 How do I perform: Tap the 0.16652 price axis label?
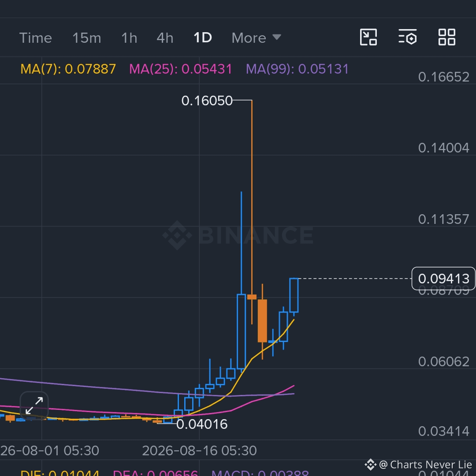(x=443, y=77)
